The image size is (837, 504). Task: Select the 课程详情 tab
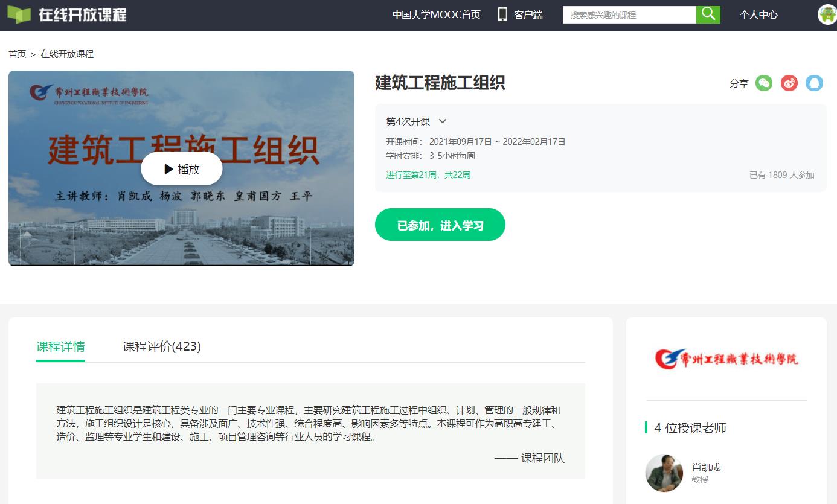pos(60,346)
